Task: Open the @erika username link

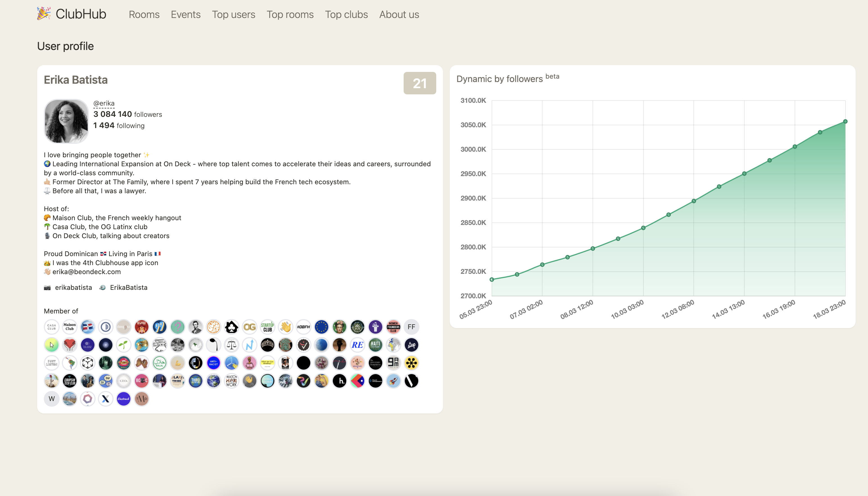Action: (x=104, y=103)
